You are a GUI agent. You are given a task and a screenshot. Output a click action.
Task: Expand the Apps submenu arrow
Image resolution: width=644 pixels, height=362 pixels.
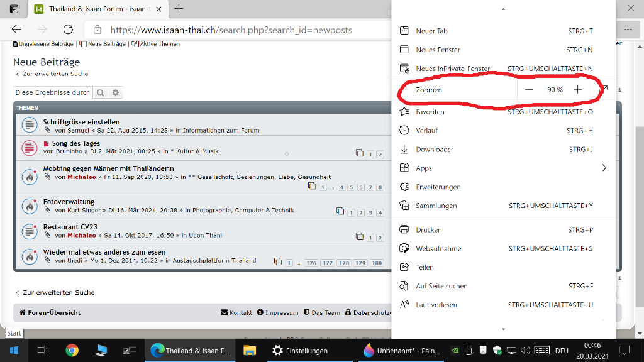[x=604, y=168]
